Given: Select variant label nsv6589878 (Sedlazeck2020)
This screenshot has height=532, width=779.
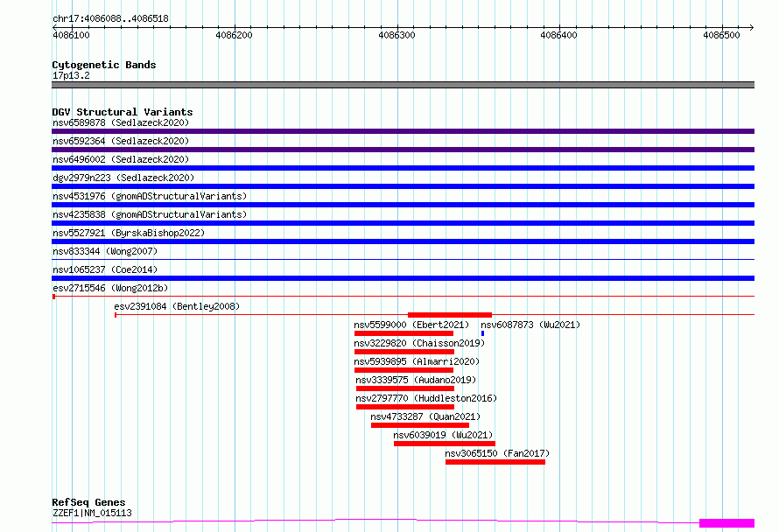Looking at the screenshot, I should tap(121, 122).
